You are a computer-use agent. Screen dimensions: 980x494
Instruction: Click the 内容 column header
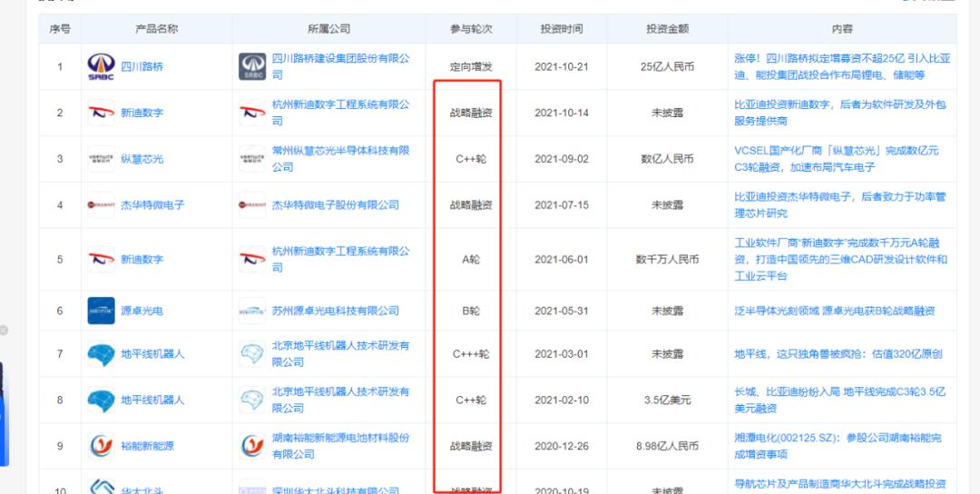pyautogui.click(x=842, y=29)
